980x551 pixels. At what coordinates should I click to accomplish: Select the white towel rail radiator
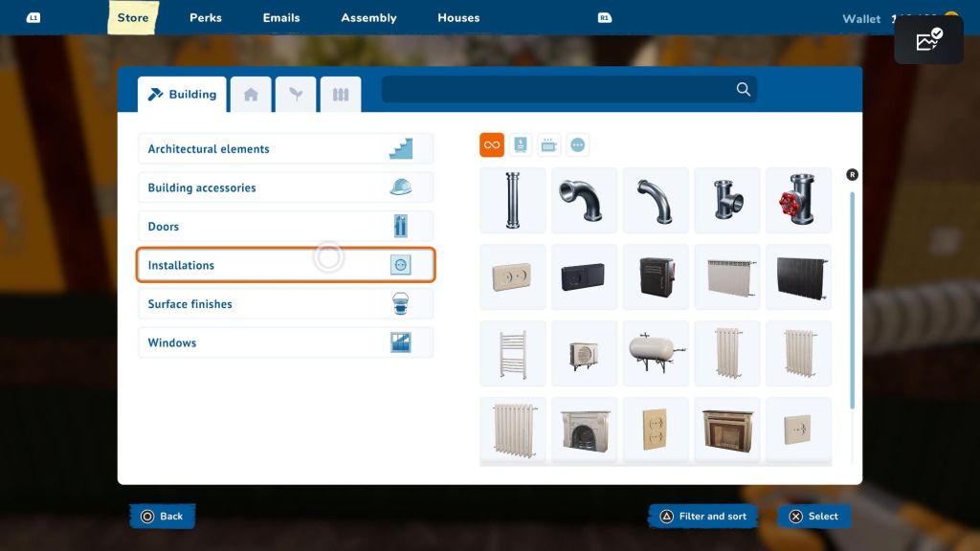click(x=513, y=353)
